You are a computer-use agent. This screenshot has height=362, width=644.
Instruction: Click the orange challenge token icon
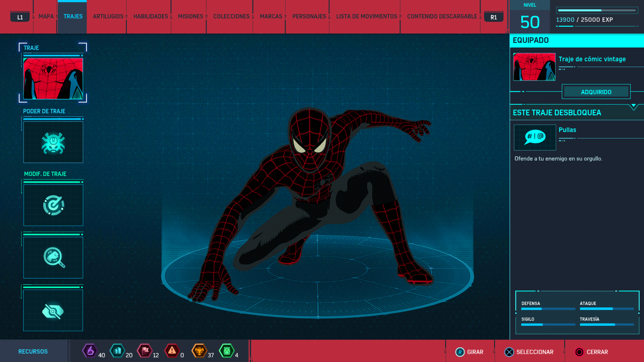coord(199,351)
